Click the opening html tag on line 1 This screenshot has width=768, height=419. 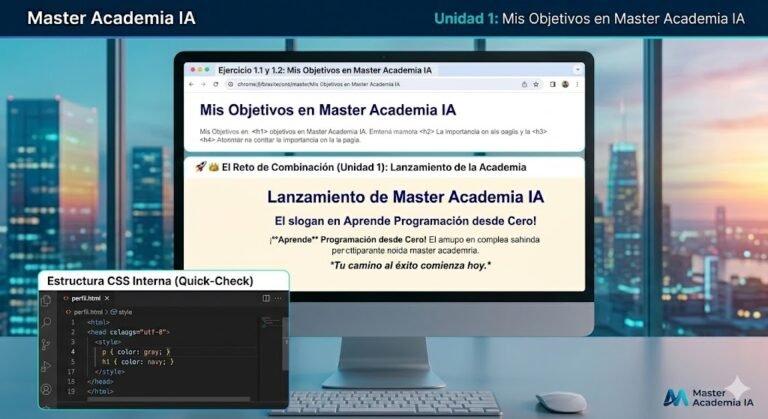click(98, 322)
